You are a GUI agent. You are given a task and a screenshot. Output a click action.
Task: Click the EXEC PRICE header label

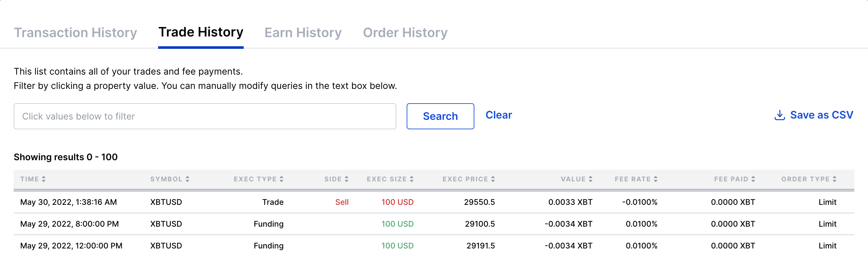(465, 179)
